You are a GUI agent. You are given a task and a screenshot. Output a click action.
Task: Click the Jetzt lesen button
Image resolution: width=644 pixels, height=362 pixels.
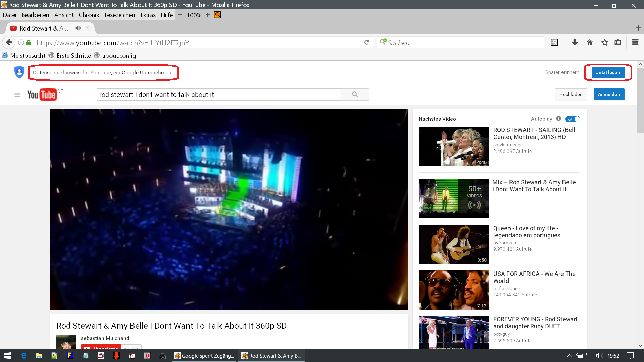coord(607,72)
